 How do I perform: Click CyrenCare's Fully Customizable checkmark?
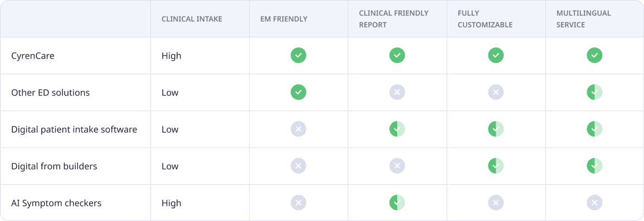point(496,56)
